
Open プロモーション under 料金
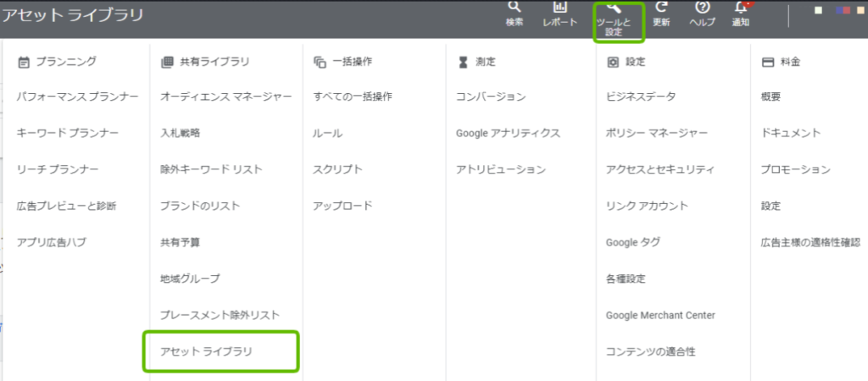[x=795, y=169]
